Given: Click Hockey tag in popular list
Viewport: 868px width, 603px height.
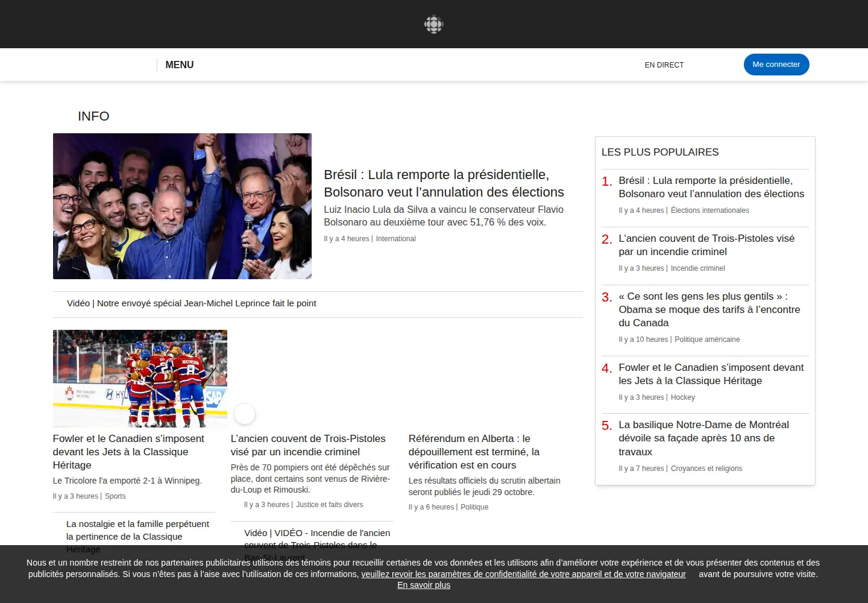Looking at the screenshot, I should point(683,397).
